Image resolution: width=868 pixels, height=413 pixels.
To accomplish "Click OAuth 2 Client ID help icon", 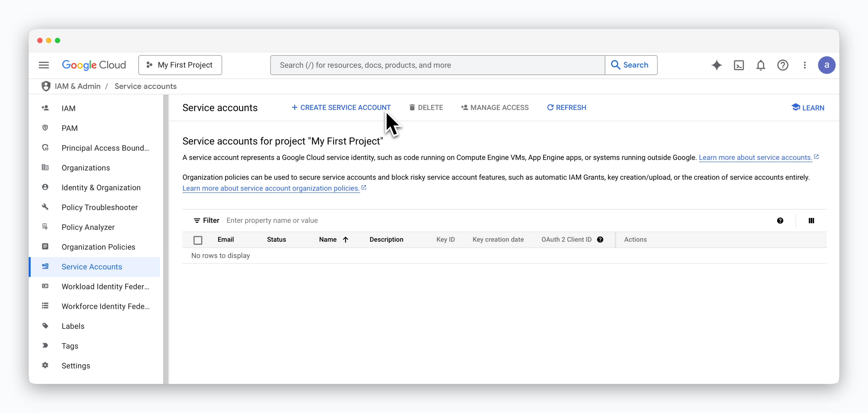I will (x=600, y=240).
